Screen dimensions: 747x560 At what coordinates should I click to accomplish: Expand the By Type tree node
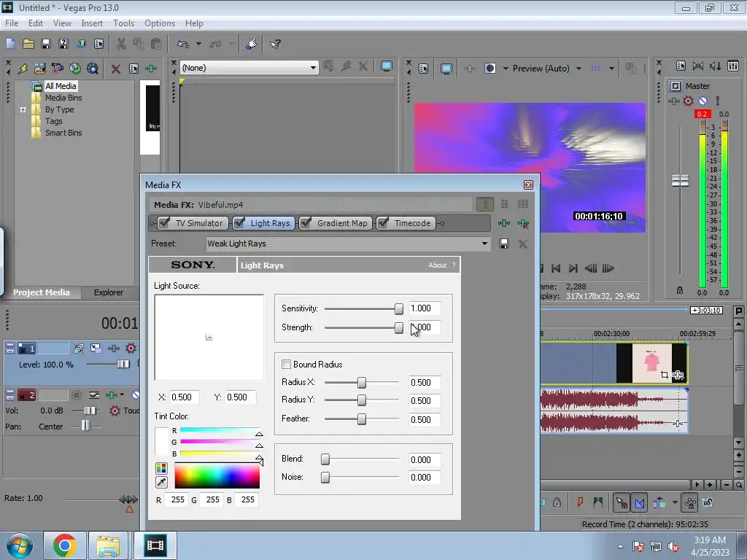point(23,109)
